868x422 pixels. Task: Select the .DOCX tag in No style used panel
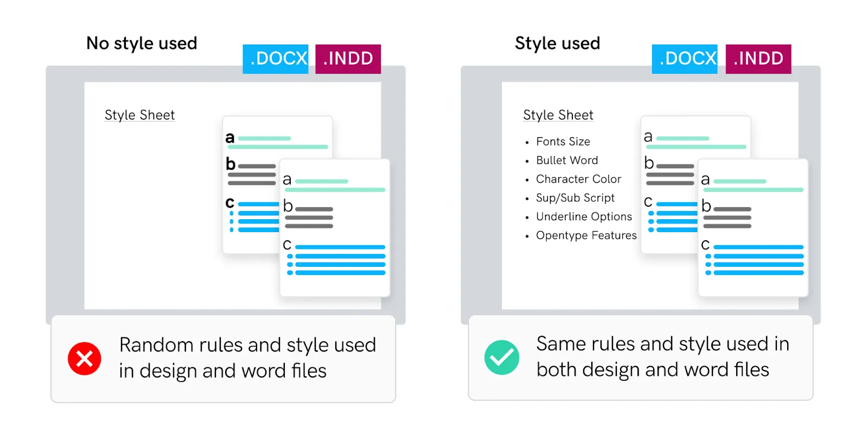[276, 59]
